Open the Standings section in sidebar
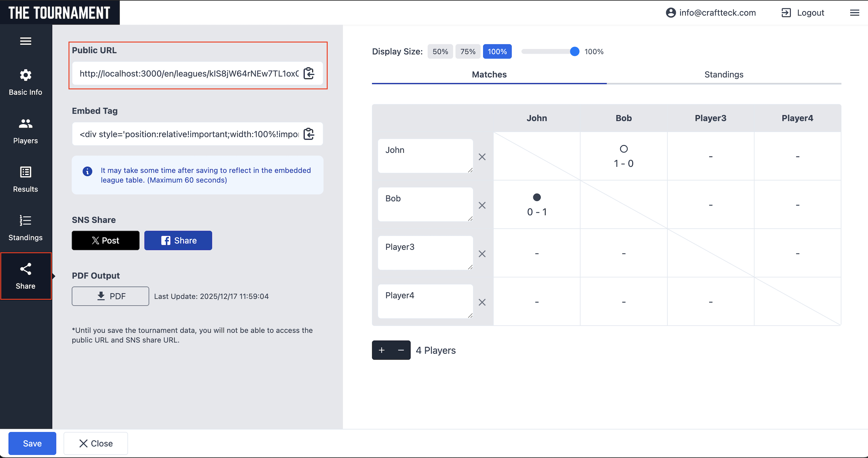This screenshot has height=458, width=868. click(x=26, y=228)
